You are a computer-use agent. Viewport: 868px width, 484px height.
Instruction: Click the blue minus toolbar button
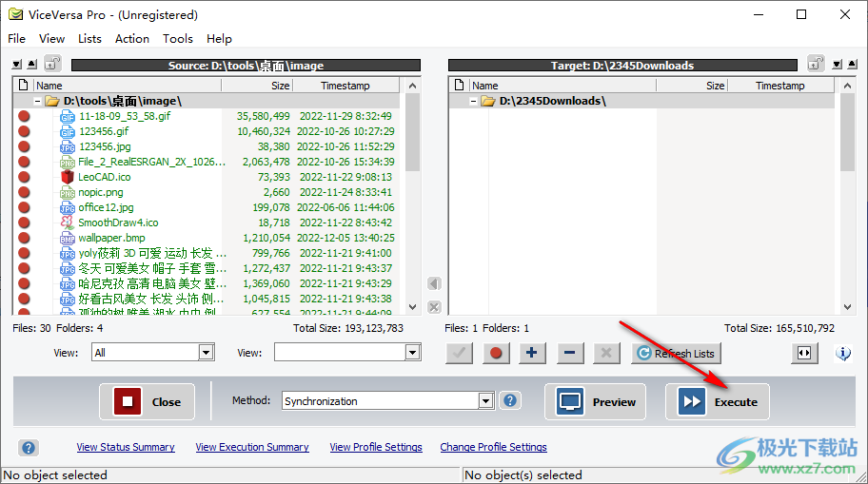569,353
